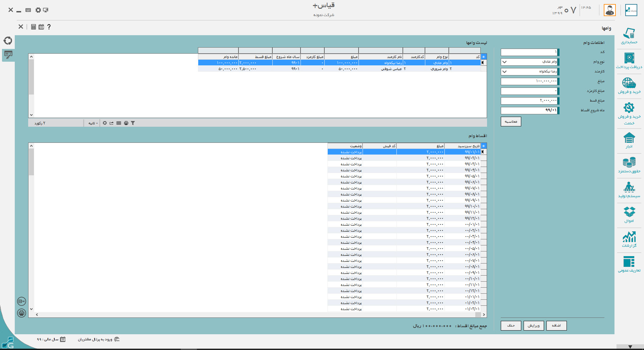Image resolution: width=644 pixels, height=350 pixels.
Task: Select loan row of رضا نیکخواه
Action: [339, 63]
